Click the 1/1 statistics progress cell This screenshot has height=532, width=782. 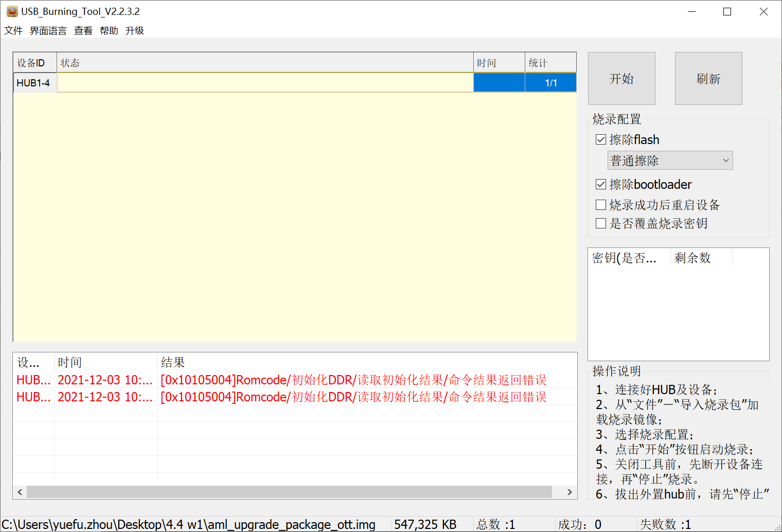click(x=550, y=82)
